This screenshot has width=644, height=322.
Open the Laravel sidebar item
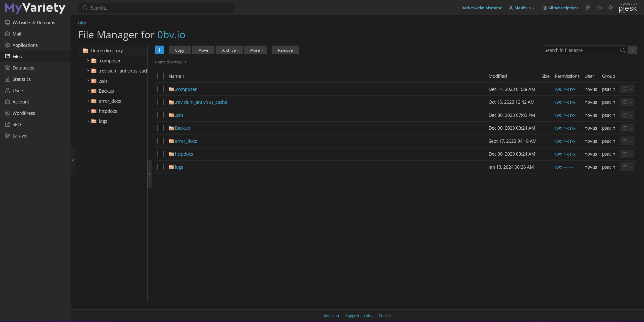[x=20, y=136]
